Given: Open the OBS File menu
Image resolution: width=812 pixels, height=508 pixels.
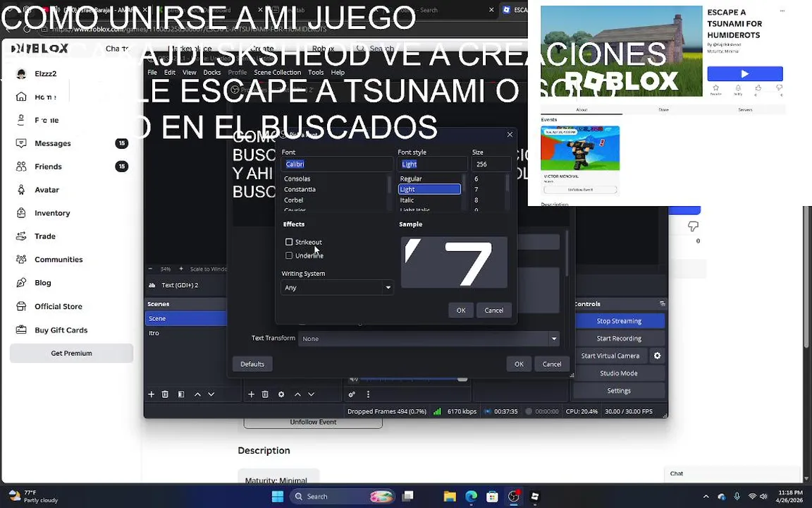Looking at the screenshot, I should pos(152,73).
